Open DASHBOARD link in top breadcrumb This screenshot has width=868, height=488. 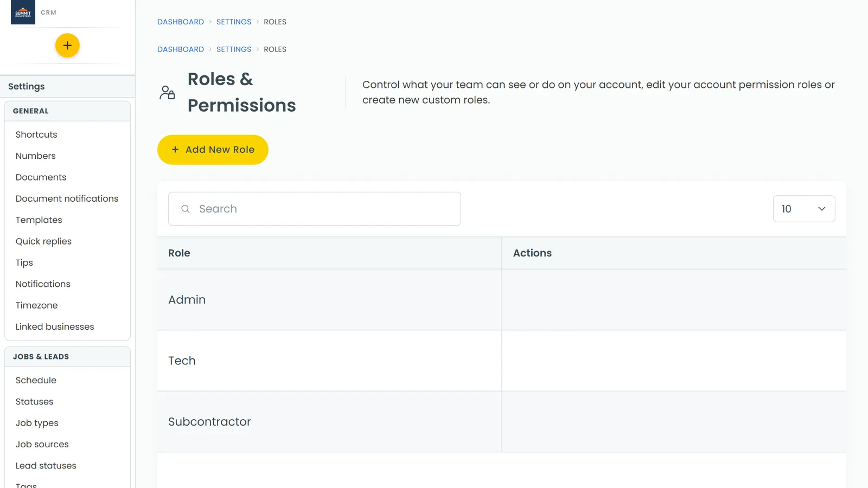181,22
